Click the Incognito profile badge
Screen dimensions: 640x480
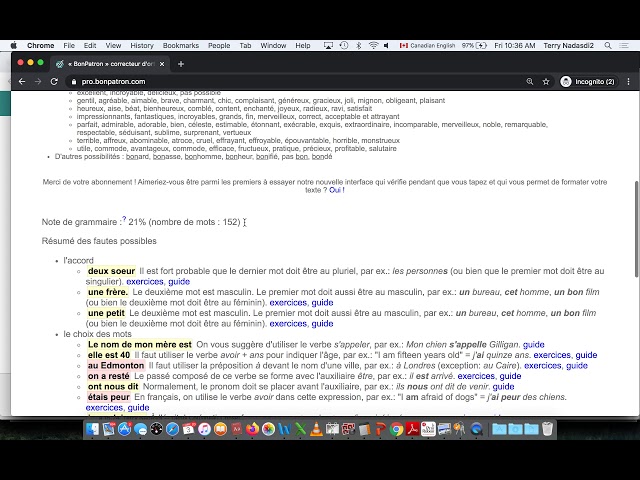point(588,81)
